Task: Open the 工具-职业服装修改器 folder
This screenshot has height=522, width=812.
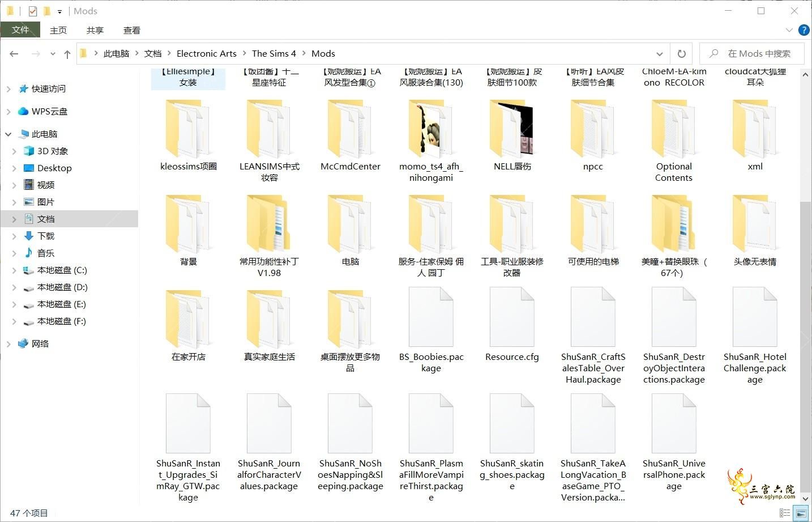Action: [512, 236]
